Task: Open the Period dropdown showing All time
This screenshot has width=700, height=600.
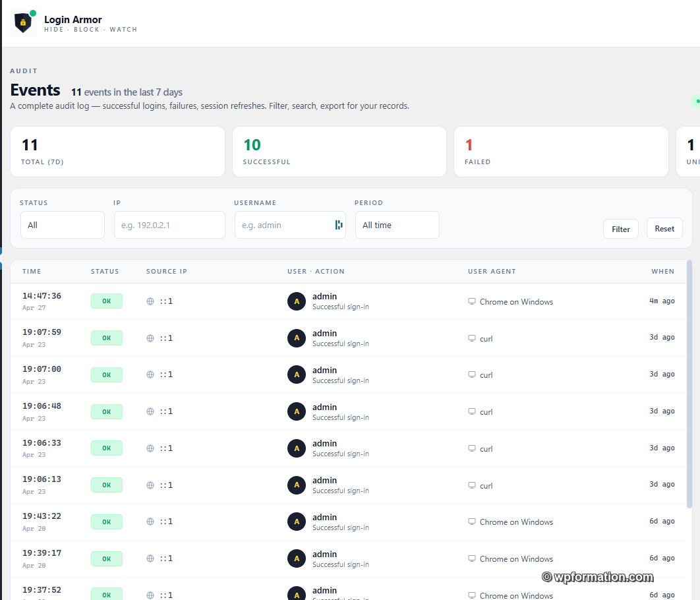Action: (397, 225)
